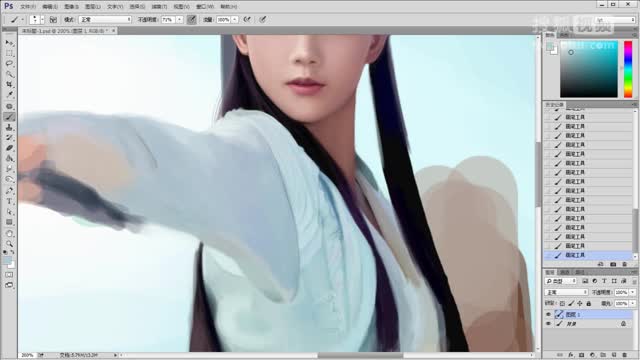Create a new adjustment layer
Screen dimensions: 640x360
(x=592, y=355)
